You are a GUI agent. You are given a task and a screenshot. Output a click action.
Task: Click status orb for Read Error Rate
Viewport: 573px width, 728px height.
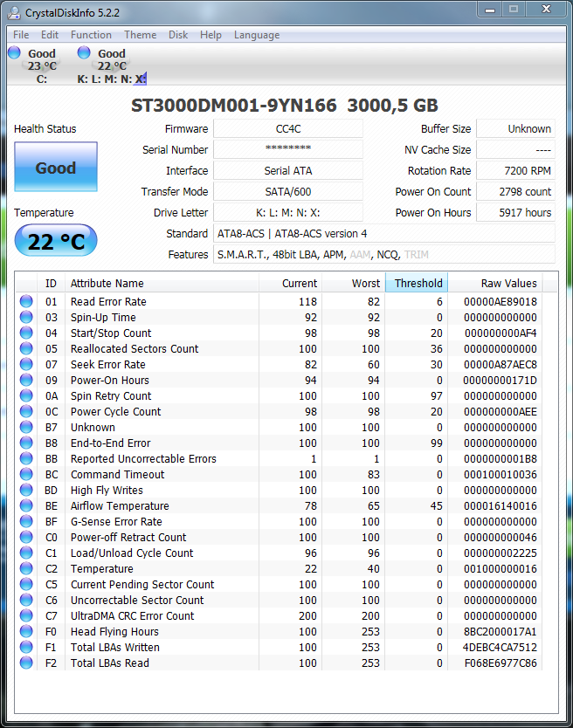point(26,301)
